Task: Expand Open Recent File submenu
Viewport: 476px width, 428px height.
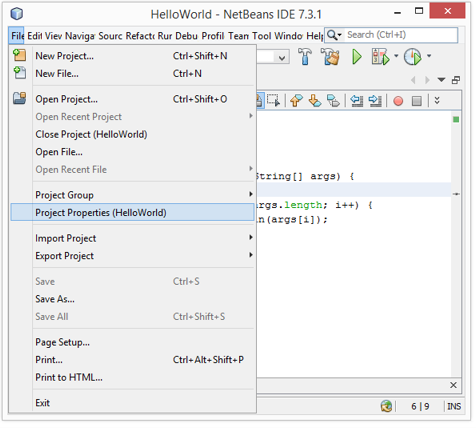Action: [x=251, y=168]
